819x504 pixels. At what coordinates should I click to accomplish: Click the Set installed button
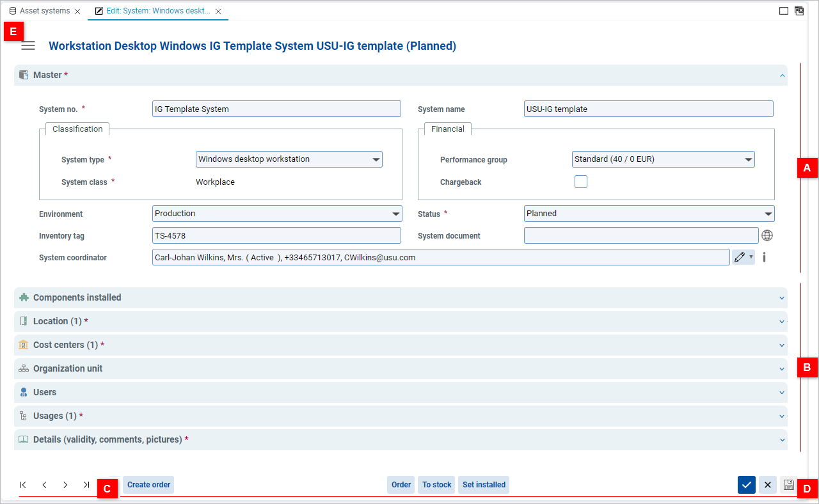click(484, 485)
